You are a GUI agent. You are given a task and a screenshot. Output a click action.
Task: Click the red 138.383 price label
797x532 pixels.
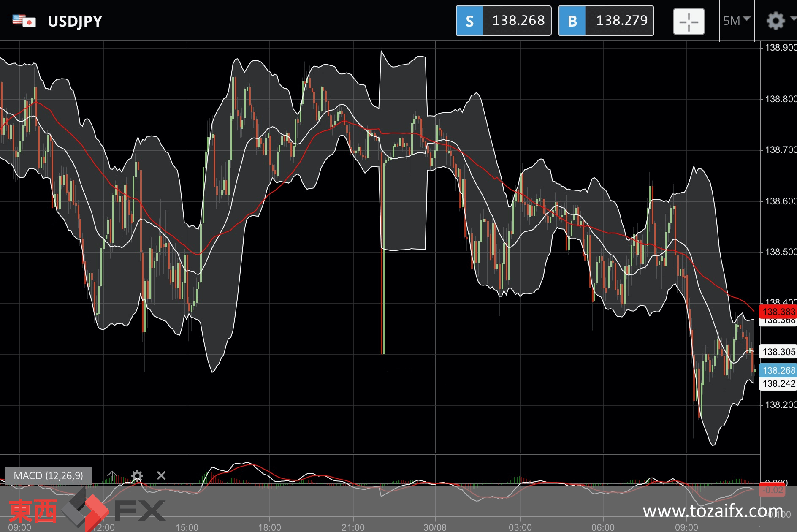tap(778, 312)
